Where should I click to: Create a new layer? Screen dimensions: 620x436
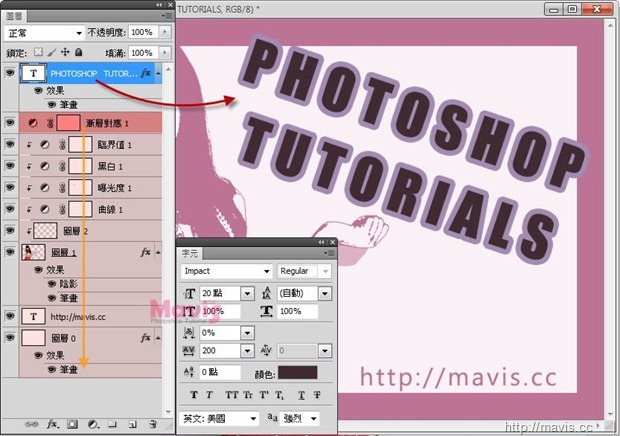pyautogui.click(x=133, y=425)
